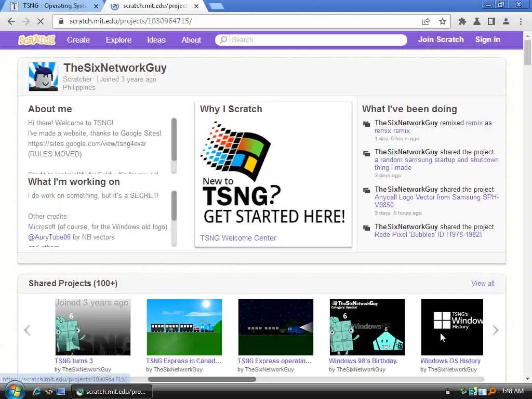Click the search magnifier icon
The width and height of the screenshot is (532, 399).
(x=223, y=39)
